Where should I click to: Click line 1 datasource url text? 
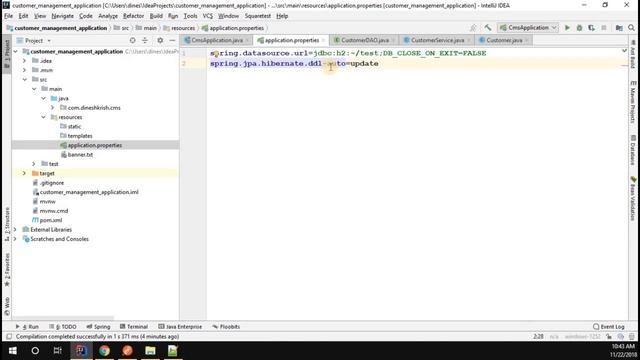pos(348,53)
